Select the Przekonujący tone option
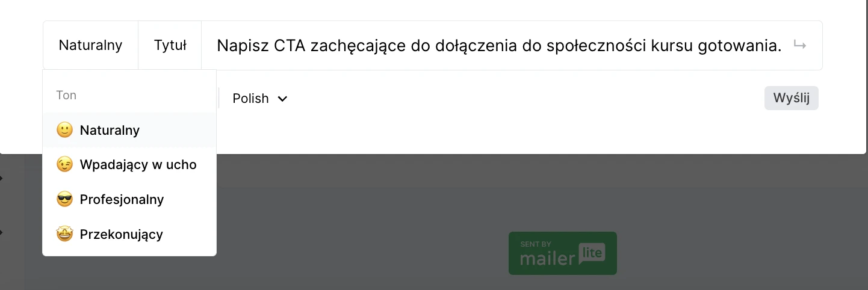This screenshot has height=290, width=868. tap(121, 234)
